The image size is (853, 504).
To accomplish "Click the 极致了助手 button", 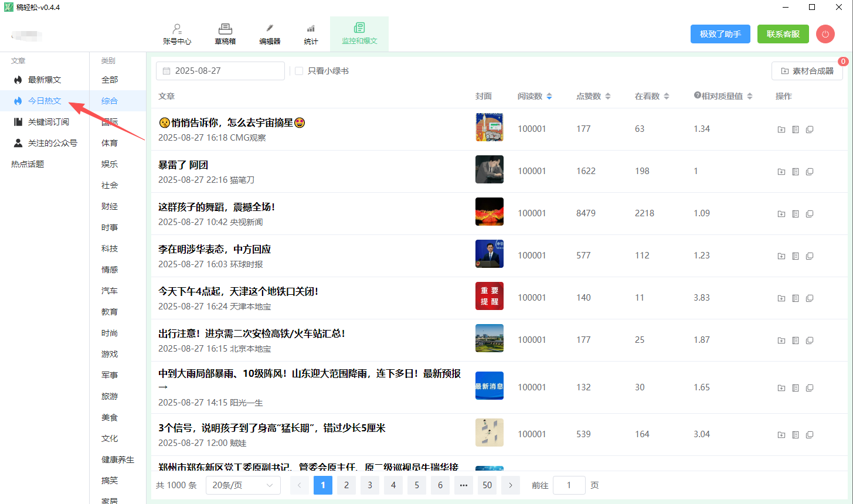I will [721, 34].
